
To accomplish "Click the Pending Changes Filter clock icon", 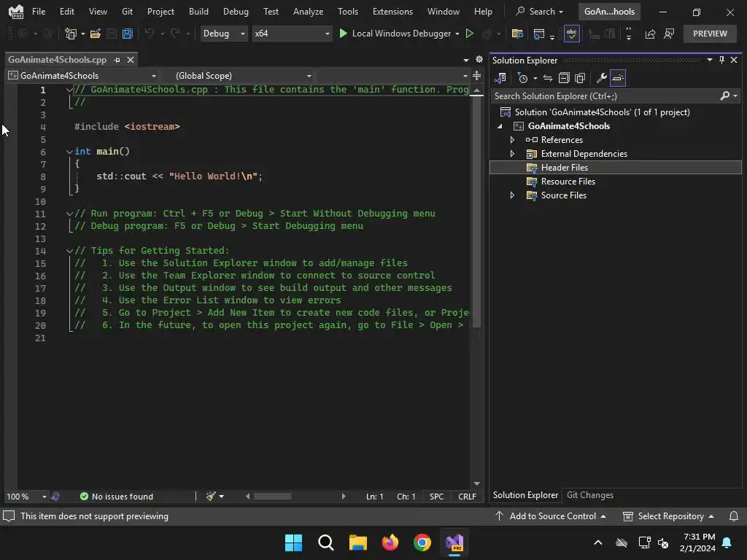I will (523, 78).
